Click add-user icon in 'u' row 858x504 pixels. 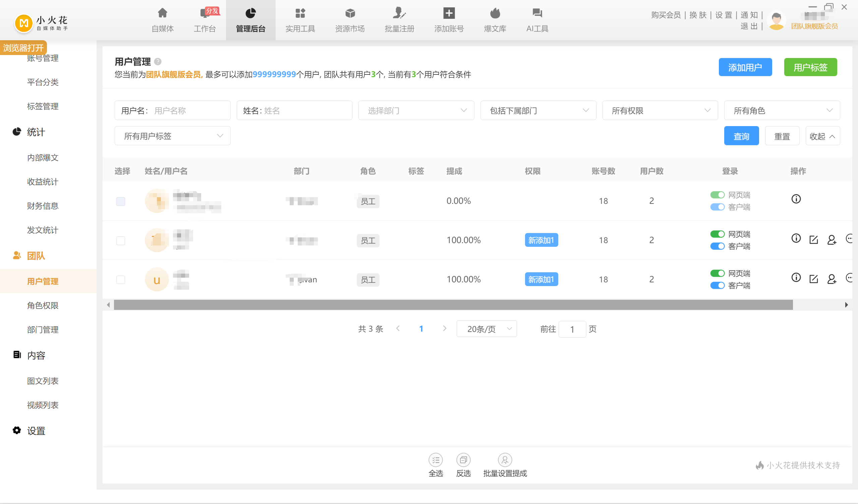[832, 279]
